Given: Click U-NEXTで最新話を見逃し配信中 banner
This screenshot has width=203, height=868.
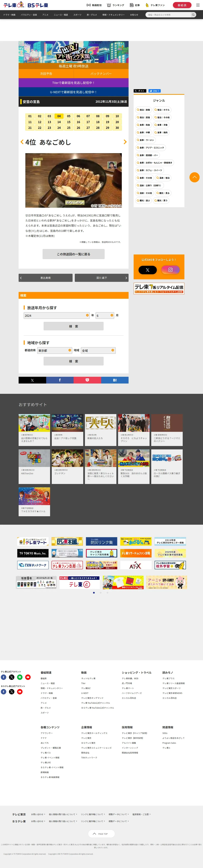Looking at the screenshot, I should point(74,92).
